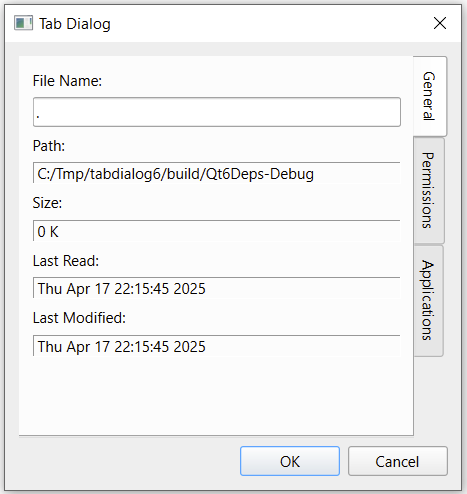Click blank tab bar space beneath Applications tab

pyautogui.click(x=430, y=396)
